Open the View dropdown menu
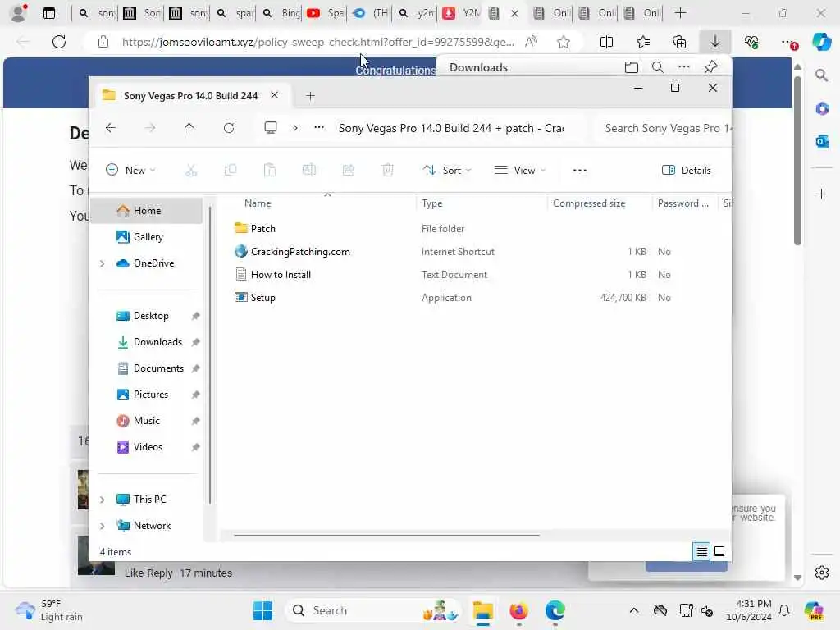This screenshot has width=840, height=630. click(519, 171)
